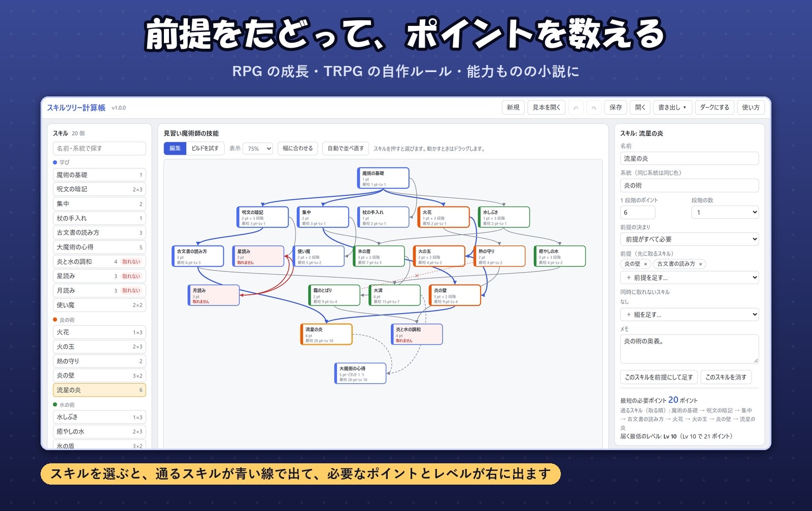Click 幅に合わせる fit-width button
This screenshot has height=511, width=812.
(x=298, y=148)
